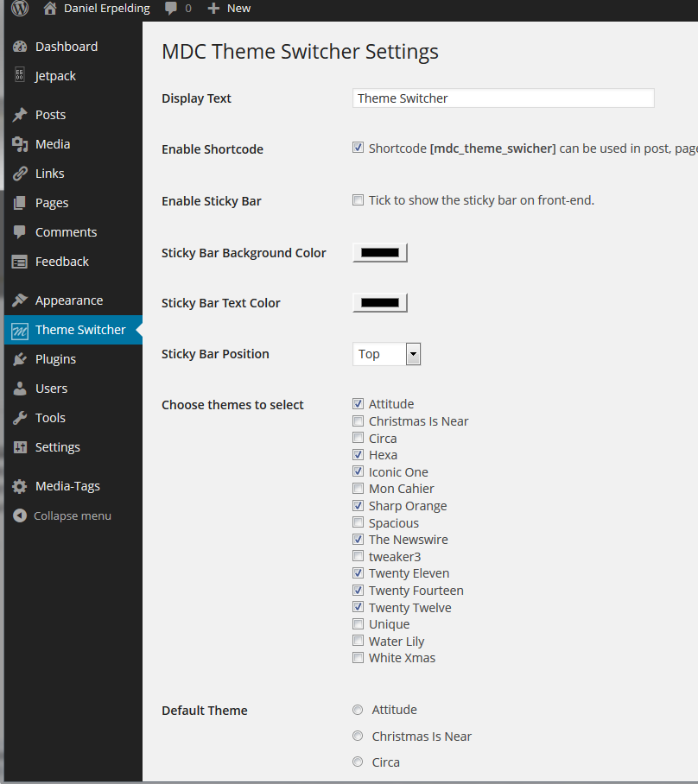Enable the Sticky Bar checkbox
This screenshot has width=698, height=784.
tap(358, 200)
